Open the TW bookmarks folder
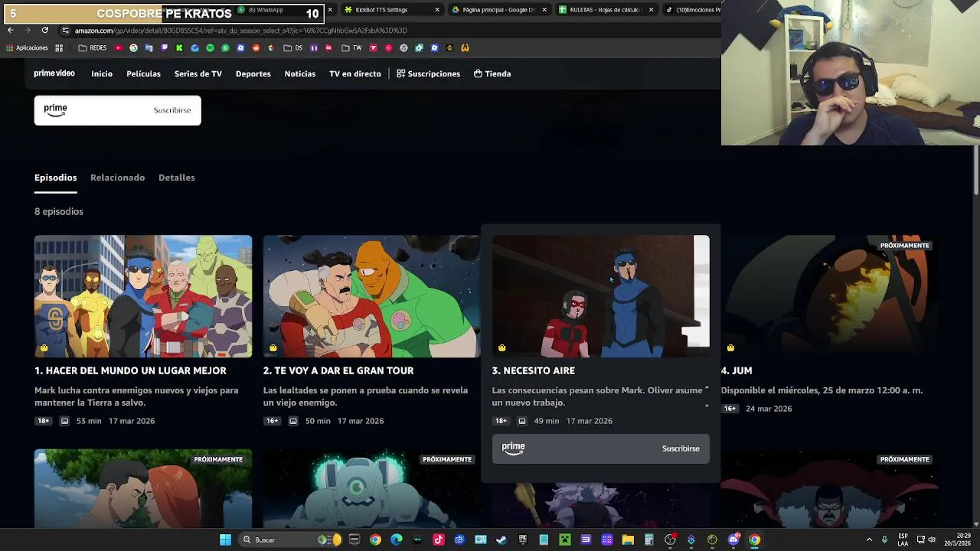Viewport: 980px width, 551px height. pyautogui.click(x=351, y=47)
